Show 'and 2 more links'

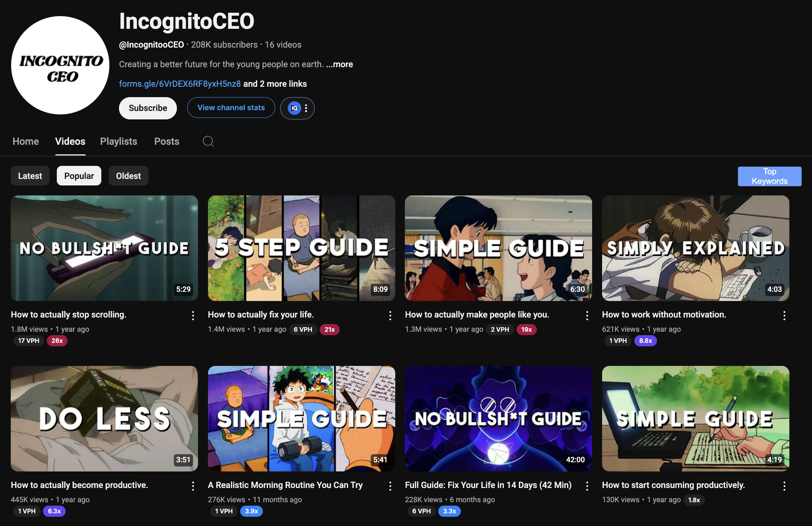(275, 84)
